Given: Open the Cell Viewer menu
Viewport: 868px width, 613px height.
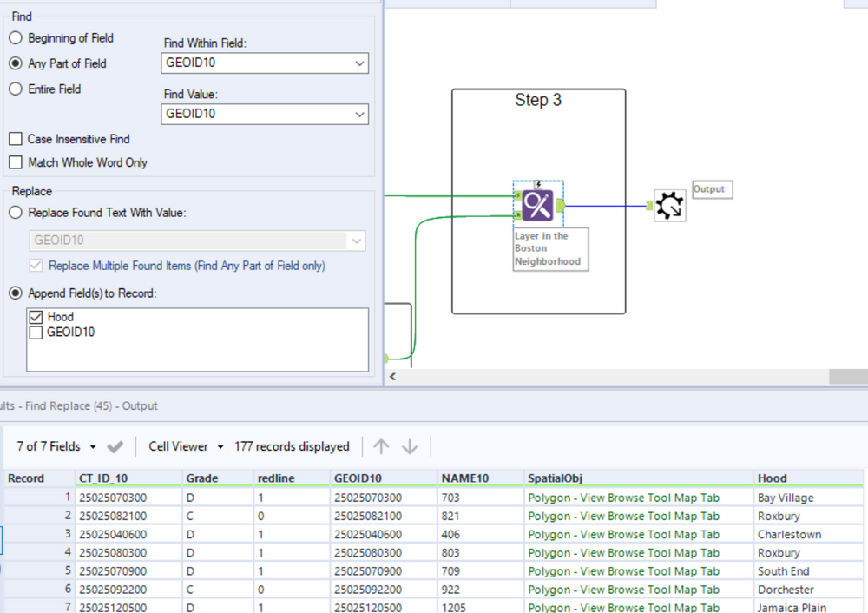Looking at the screenshot, I should (186, 446).
